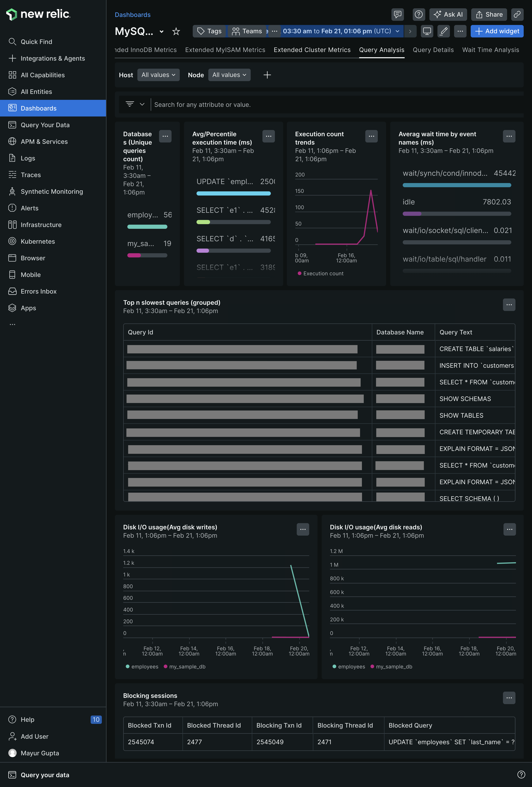The width and height of the screenshot is (532, 787).
Task: Click the pencil edit dashboard icon
Action: click(x=443, y=31)
